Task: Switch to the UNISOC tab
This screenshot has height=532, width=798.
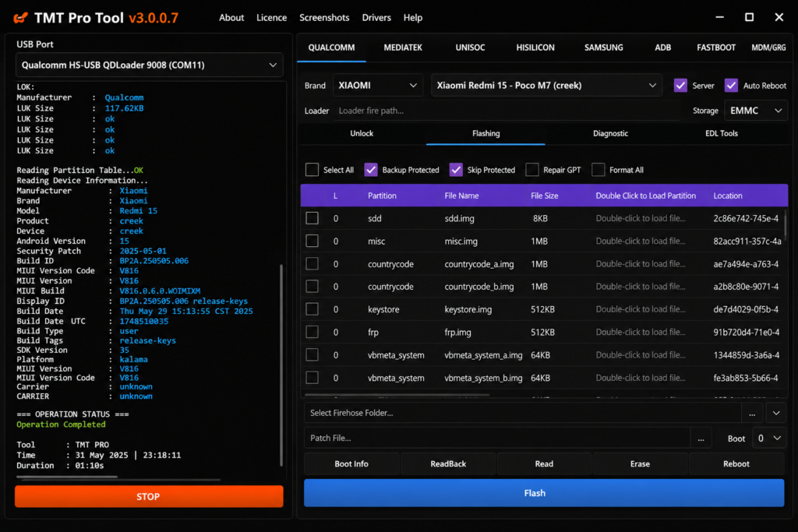Action: tap(470, 48)
